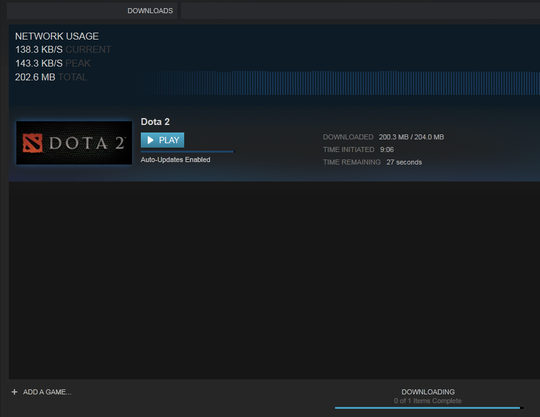The image size is (540, 417).
Task: Click the red Dota 2 emblem in the banner
Action: (32, 143)
